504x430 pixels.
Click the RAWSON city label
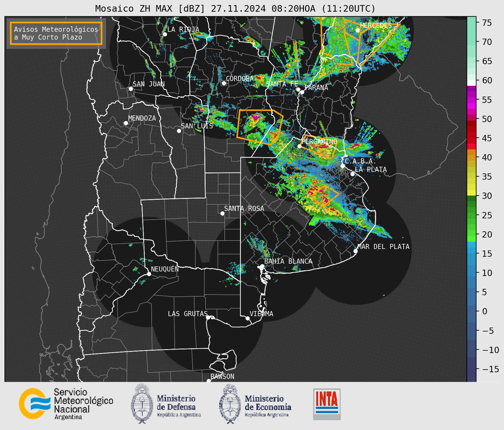[x=223, y=376]
